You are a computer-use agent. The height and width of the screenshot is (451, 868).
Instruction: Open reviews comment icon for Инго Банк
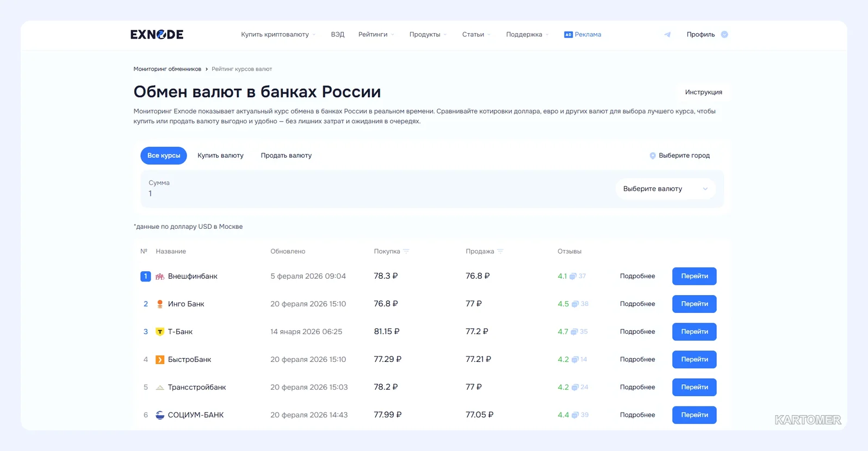[575, 304]
